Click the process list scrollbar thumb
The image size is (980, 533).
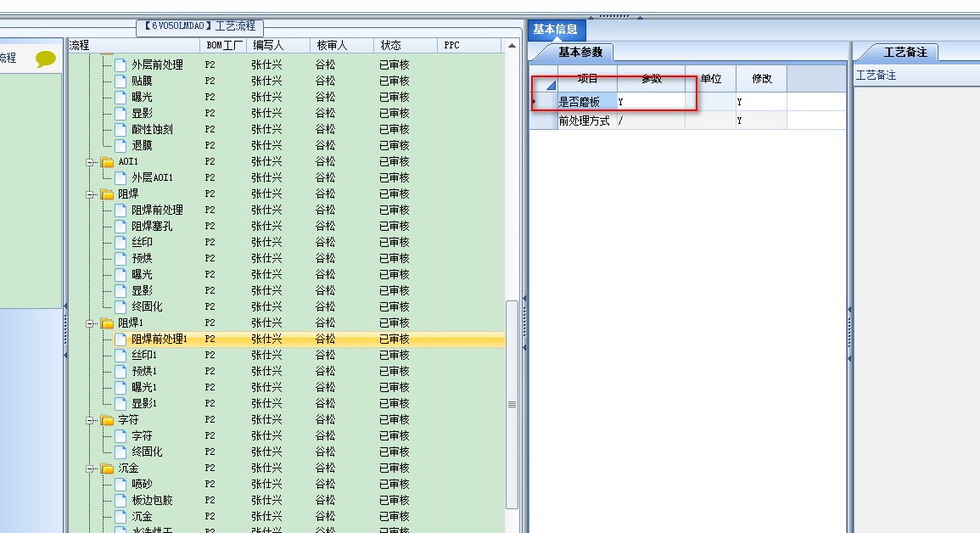[x=512, y=404]
